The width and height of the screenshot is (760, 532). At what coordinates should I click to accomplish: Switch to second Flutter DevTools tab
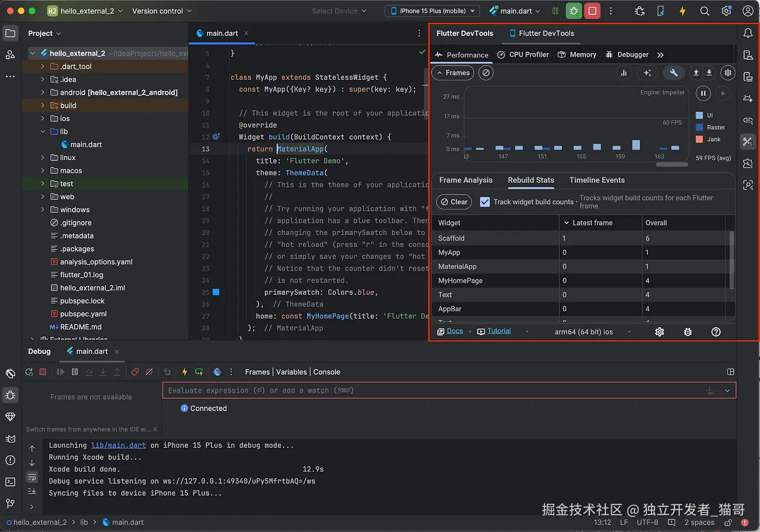(541, 33)
